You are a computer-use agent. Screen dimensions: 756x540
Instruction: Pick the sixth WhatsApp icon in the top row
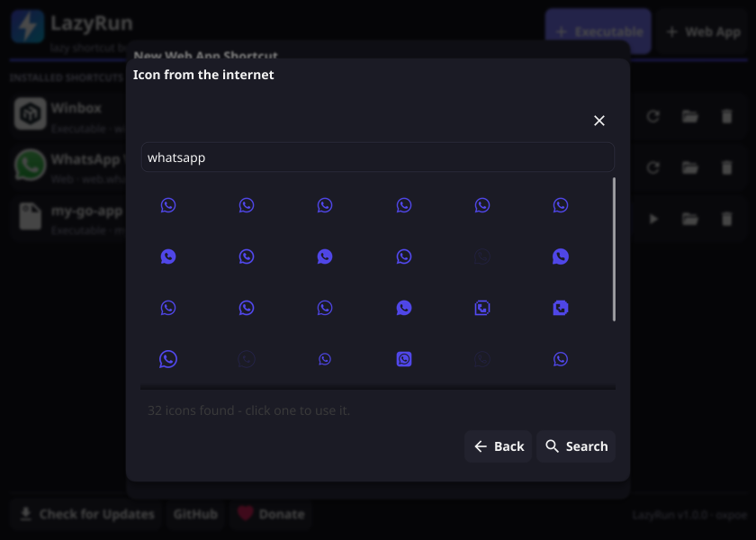coord(561,205)
